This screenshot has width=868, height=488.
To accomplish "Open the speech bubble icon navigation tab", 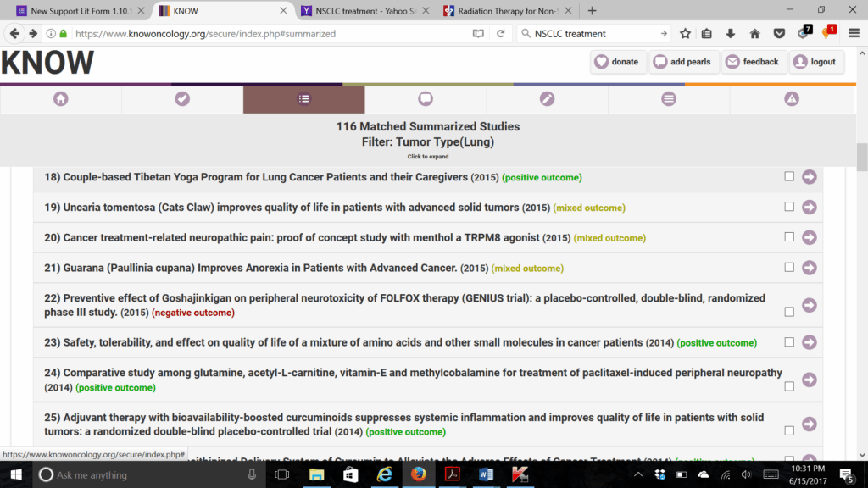I will click(x=426, y=99).
